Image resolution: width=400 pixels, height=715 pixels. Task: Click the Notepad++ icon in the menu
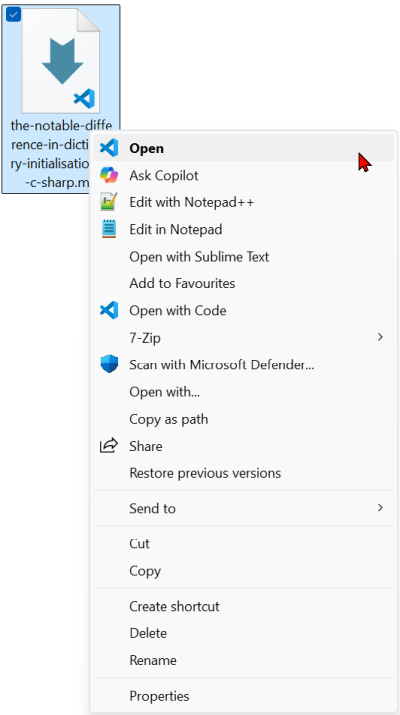109,202
